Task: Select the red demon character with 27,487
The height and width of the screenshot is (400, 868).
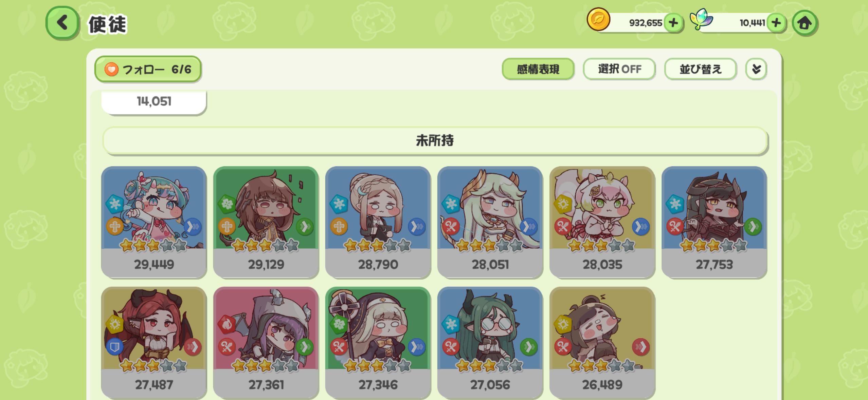Action: click(x=154, y=343)
